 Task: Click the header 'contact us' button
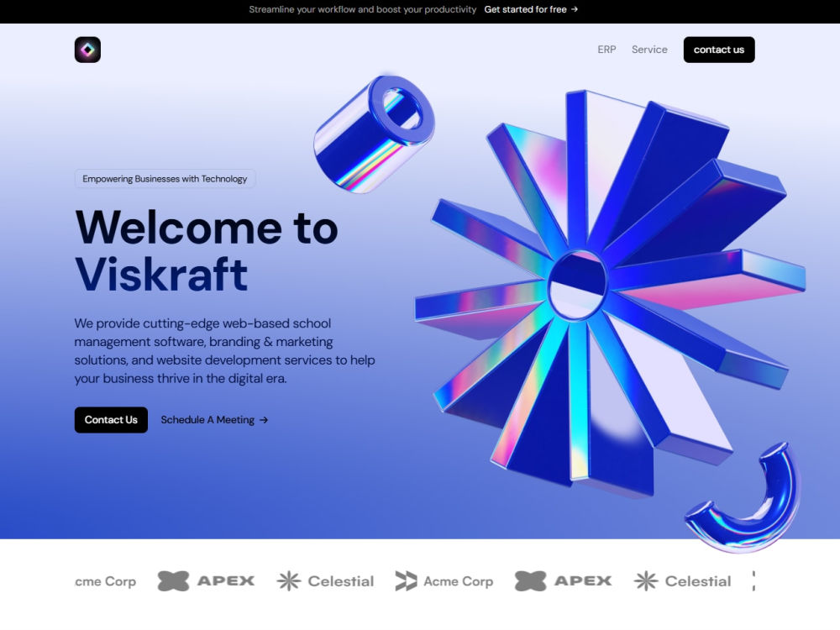718,50
